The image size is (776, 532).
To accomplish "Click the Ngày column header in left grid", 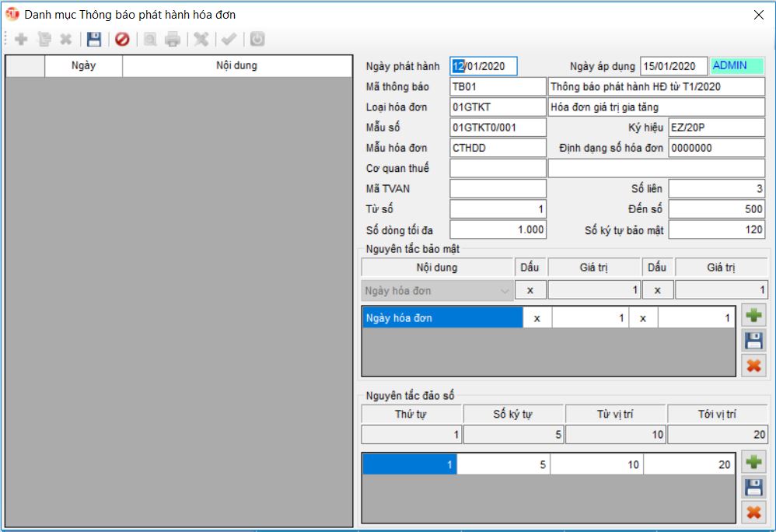I will click(83, 66).
